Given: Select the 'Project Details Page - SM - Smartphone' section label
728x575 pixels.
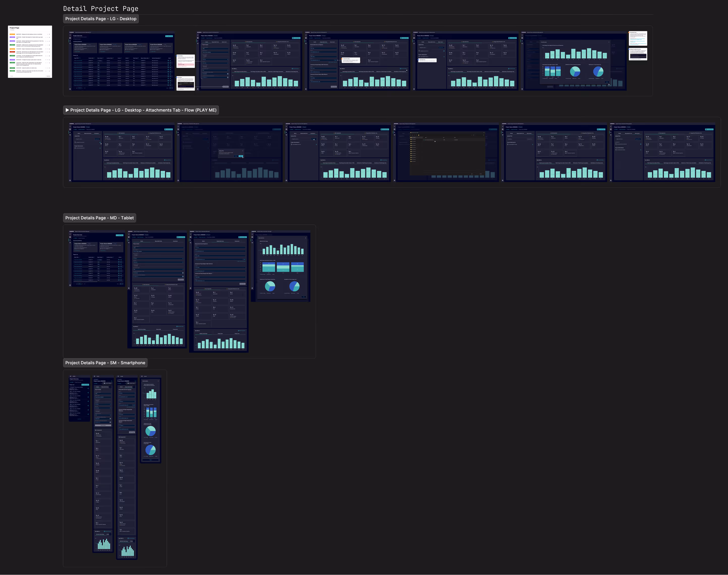Looking at the screenshot, I should click(x=105, y=362).
